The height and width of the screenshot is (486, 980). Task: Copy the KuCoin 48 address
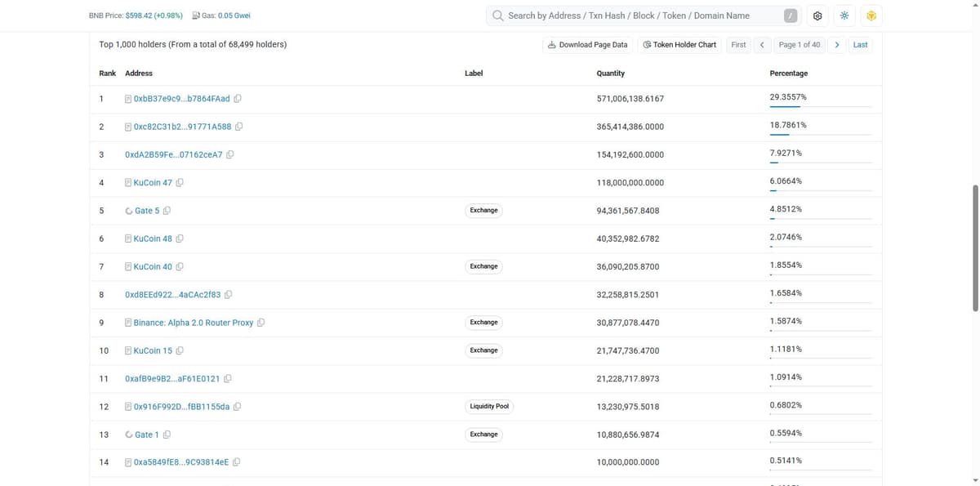point(180,239)
